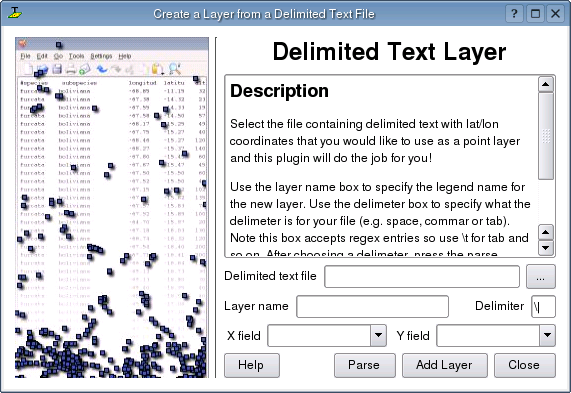Expand the Y field dropdown arrow
Viewport: 571px width, 393px height.
547,335
